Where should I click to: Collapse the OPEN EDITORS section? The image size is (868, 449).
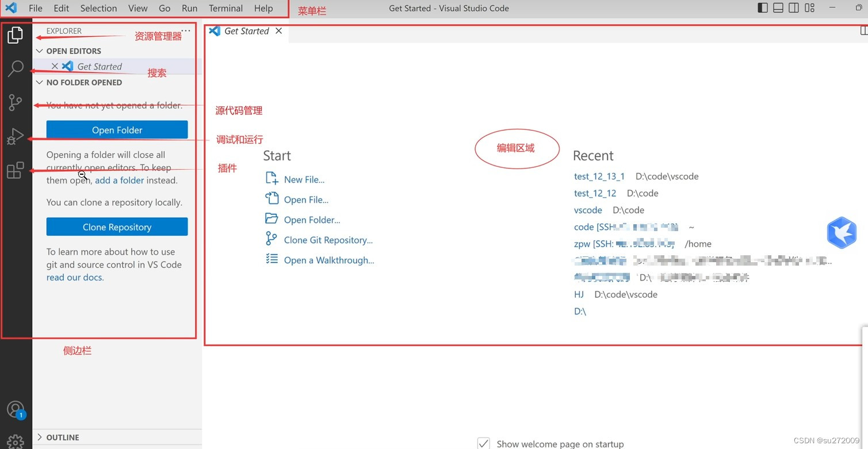click(x=40, y=51)
